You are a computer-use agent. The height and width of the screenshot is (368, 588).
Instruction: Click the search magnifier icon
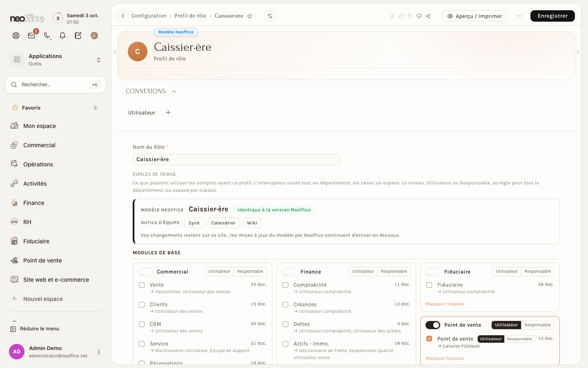(x=14, y=85)
